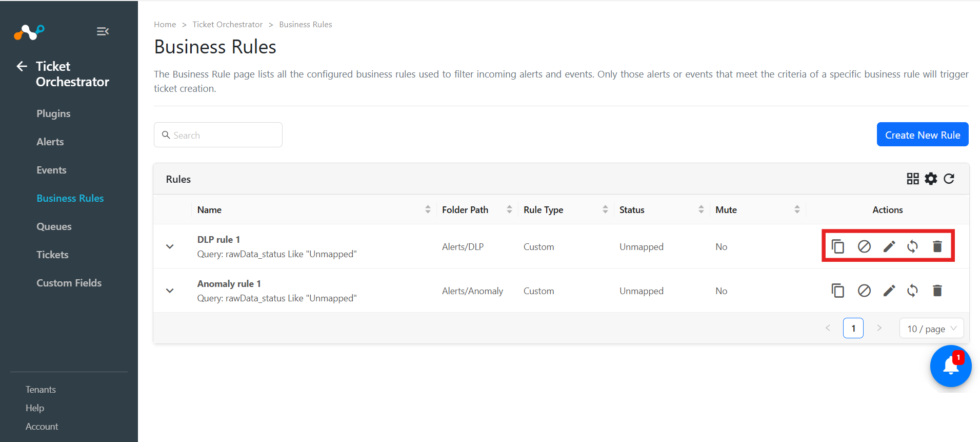Delete DLP rule 1 with trash icon
Image resolution: width=980 pixels, height=442 pixels.
click(x=937, y=246)
